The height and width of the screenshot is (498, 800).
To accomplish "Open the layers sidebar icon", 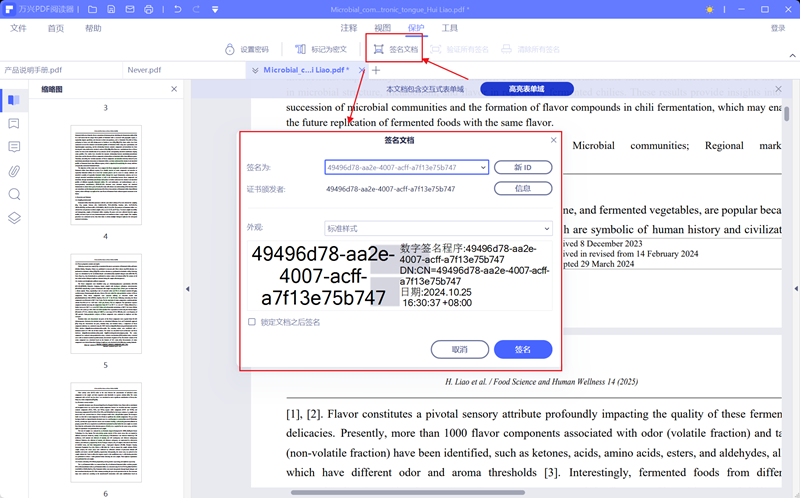I will click(x=14, y=218).
